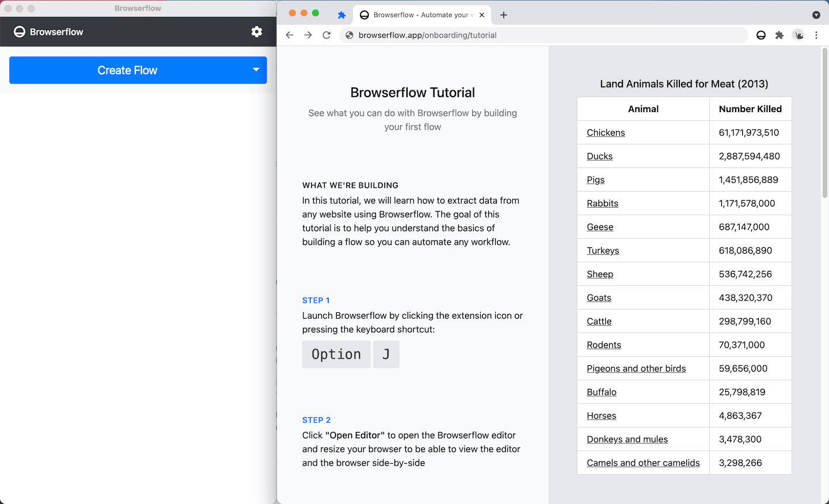Click the blue pinned extension icon near traffic lights
Image resolution: width=829 pixels, height=504 pixels.
(x=343, y=14)
